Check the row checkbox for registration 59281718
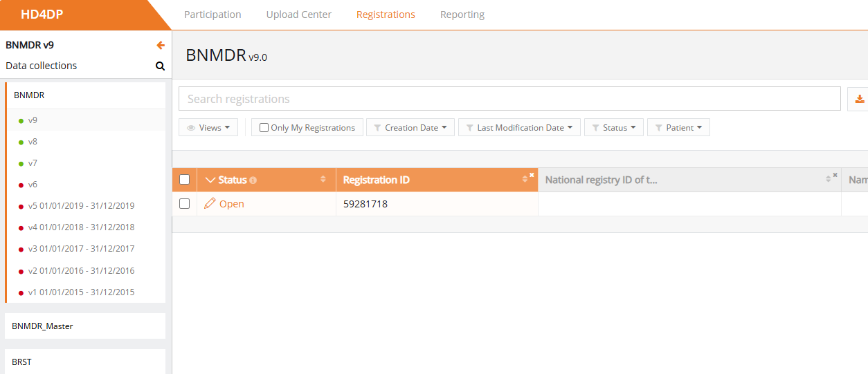 [184, 204]
